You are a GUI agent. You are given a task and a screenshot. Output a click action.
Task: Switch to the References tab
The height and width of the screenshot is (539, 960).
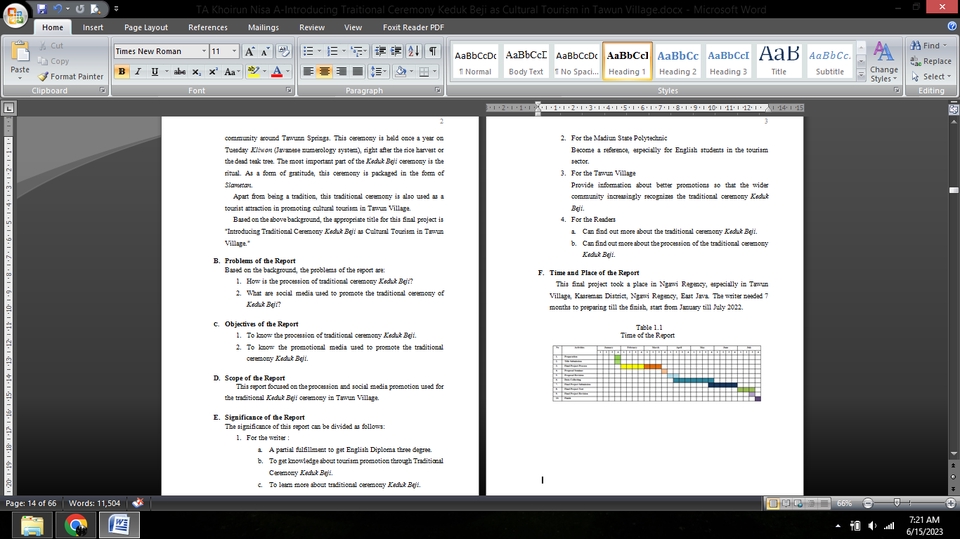[208, 27]
